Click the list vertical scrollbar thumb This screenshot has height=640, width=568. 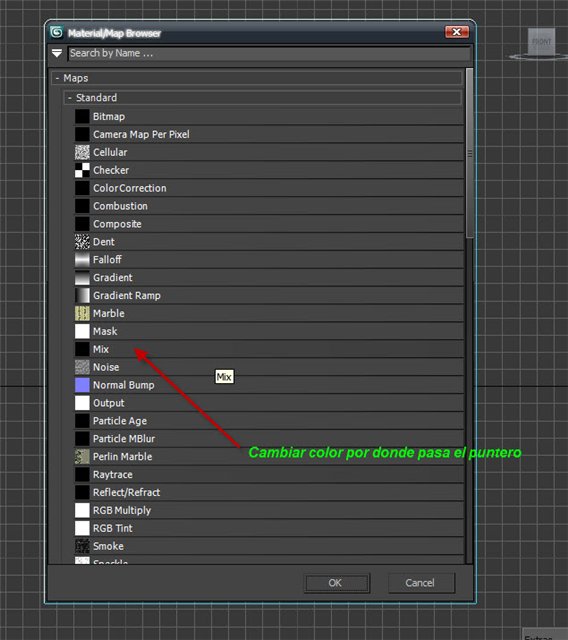[470, 153]
